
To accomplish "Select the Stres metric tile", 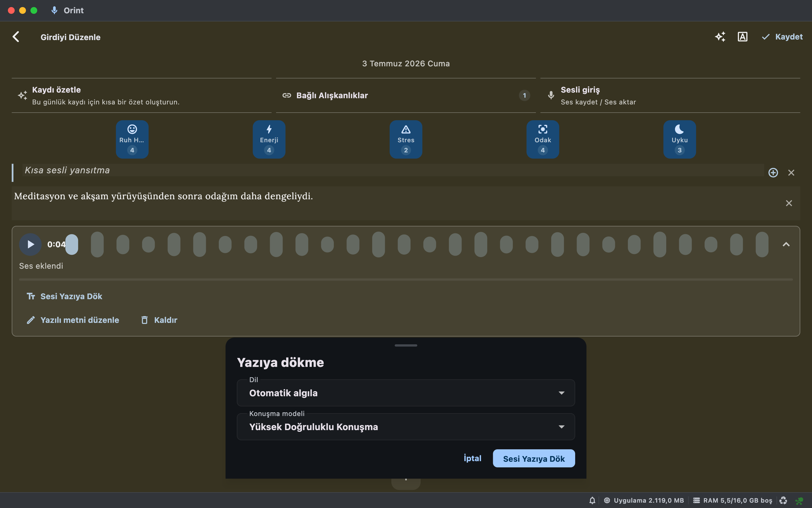I will tap(406, 139).
